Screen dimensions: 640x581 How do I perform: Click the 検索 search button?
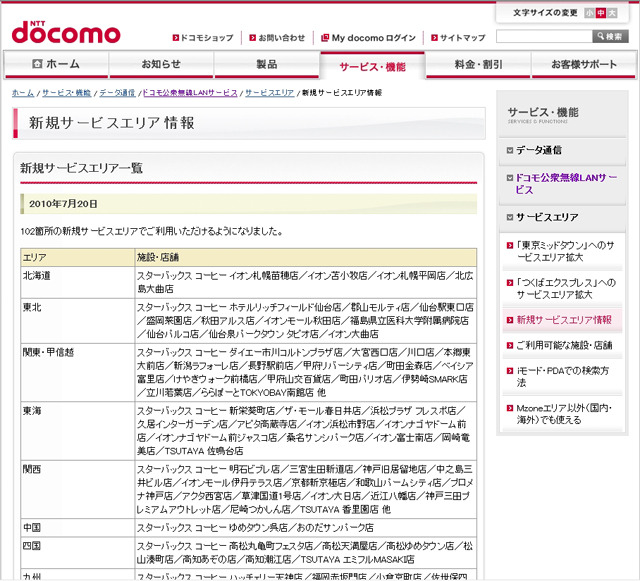click(x=610, y=36)
